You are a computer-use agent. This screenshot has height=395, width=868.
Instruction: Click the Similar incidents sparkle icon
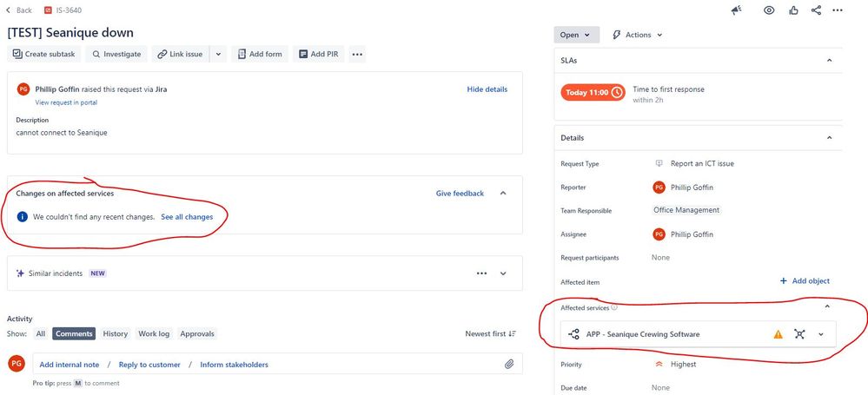tap(21, 273)
